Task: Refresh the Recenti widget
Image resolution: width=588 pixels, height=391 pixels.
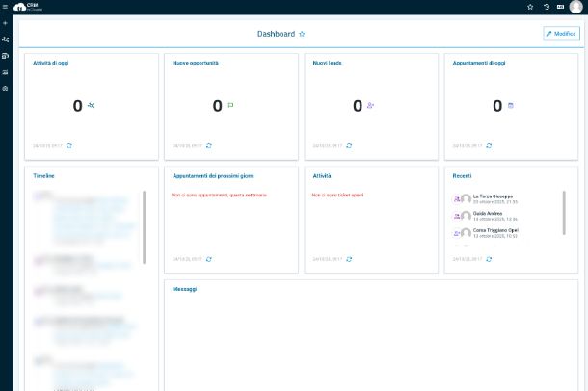Action: (490, 259)
